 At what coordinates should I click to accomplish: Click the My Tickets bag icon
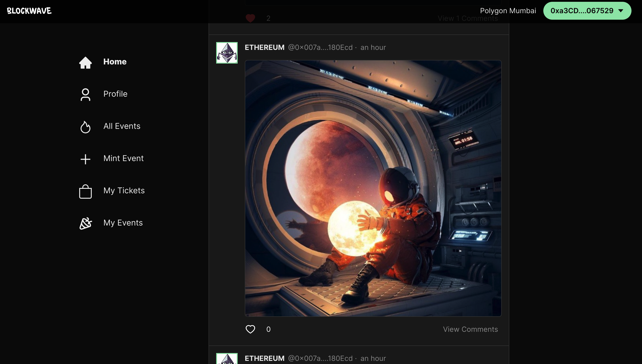[x=85, y=192]
